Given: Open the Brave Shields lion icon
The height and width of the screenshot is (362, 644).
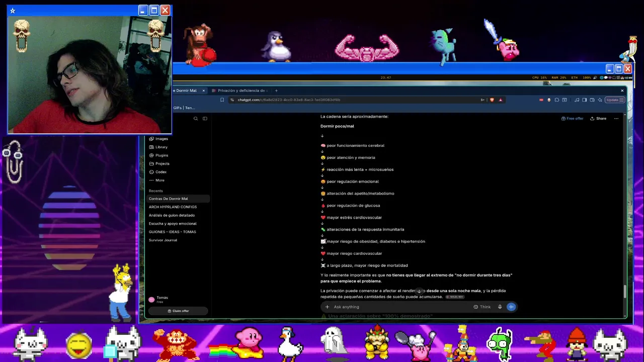Looking at the screenshot, I should [492, 100].
